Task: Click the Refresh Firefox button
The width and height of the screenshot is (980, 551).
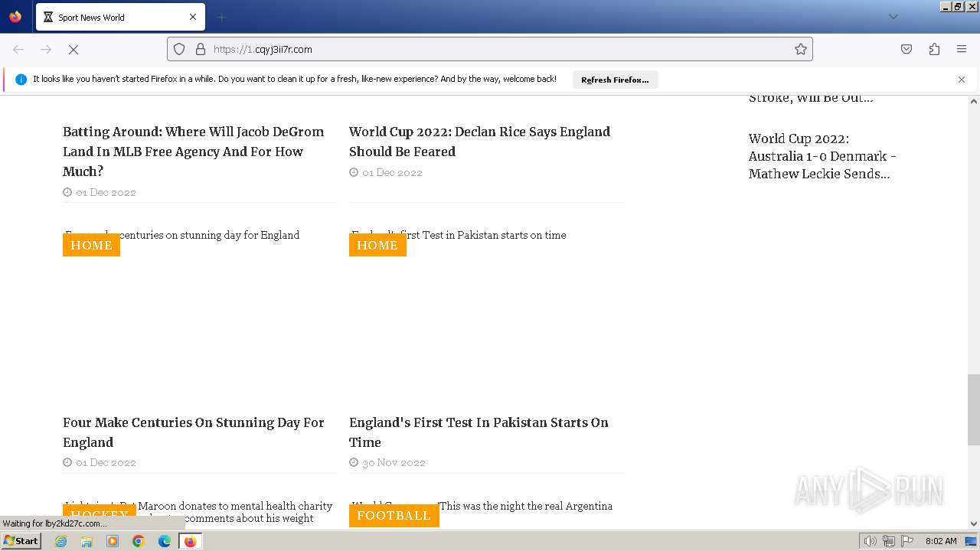Action: pyautogui.click(x=615, y=80)
